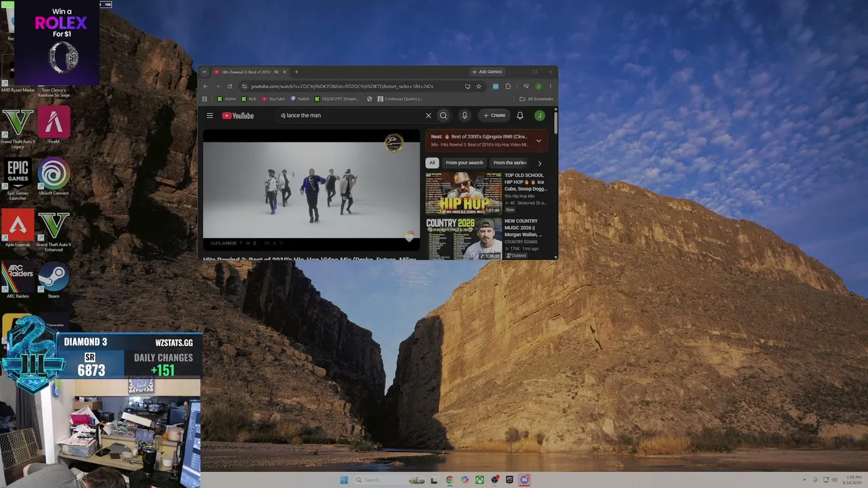The image size is (868, 488).
Task: Run search with magnifier button
Action: (443, 115)
